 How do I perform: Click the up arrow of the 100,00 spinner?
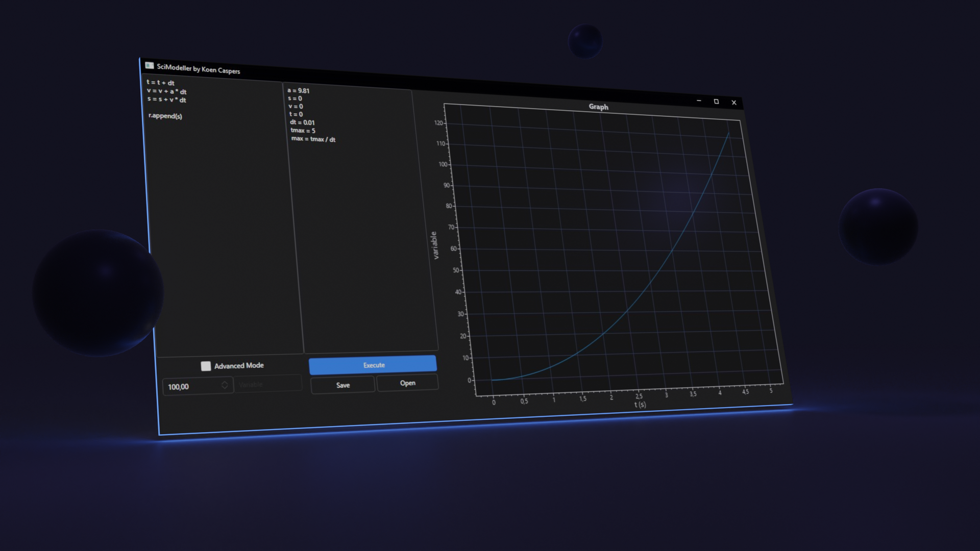225,383
